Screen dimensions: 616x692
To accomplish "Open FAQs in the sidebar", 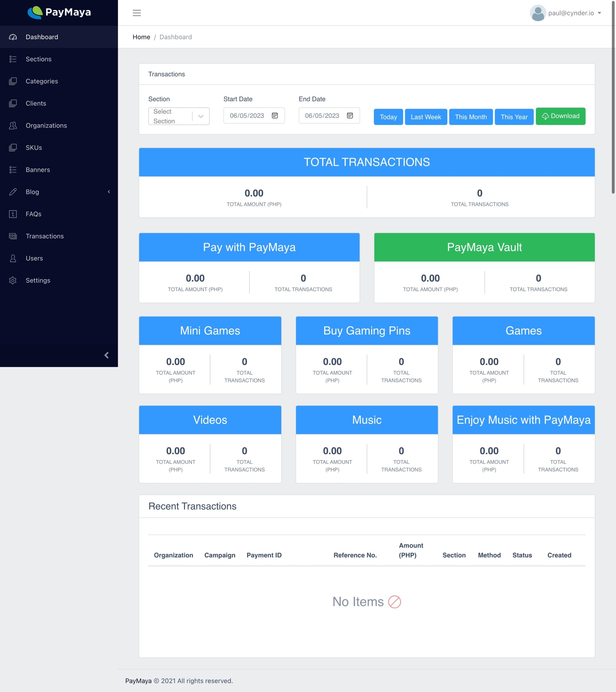I will click(59, 214).
